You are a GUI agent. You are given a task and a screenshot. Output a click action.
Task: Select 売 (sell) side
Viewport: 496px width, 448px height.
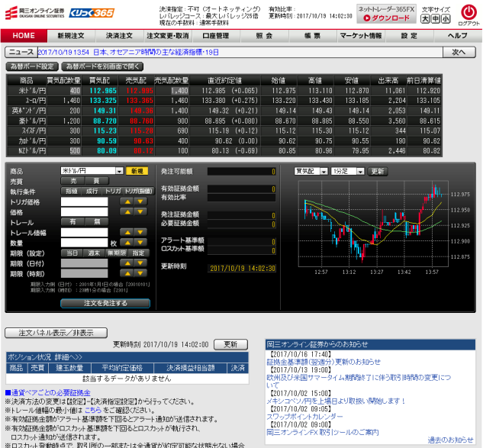(x=73, y=181)
